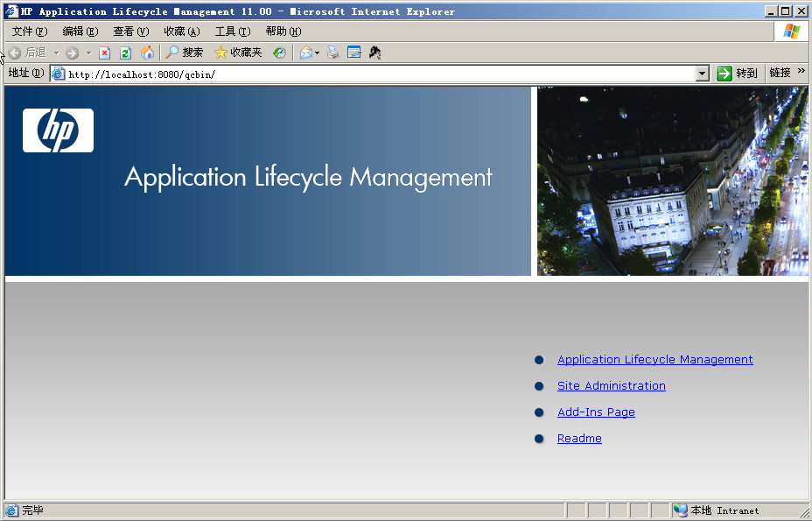The image size is (812, 521).
Task: Close the Internet Explorer window
Action: coord(801,11)
